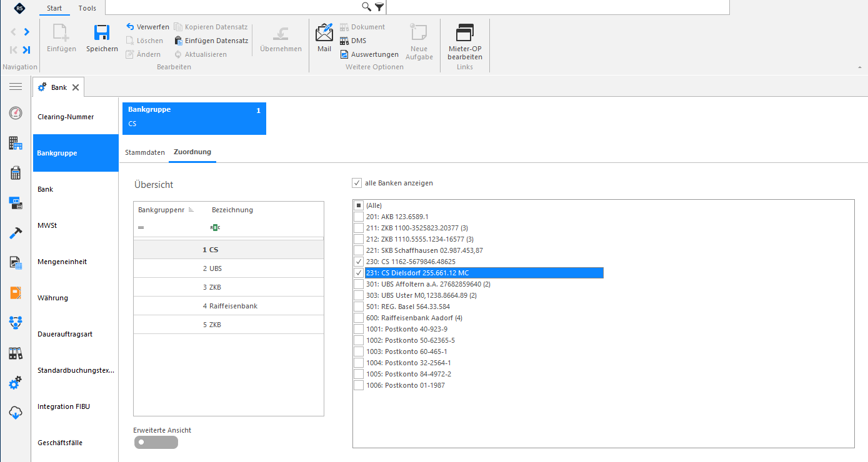Open the calculator icon in the sidebar
The height and width of the screenshot is (462, 868).
16,173
